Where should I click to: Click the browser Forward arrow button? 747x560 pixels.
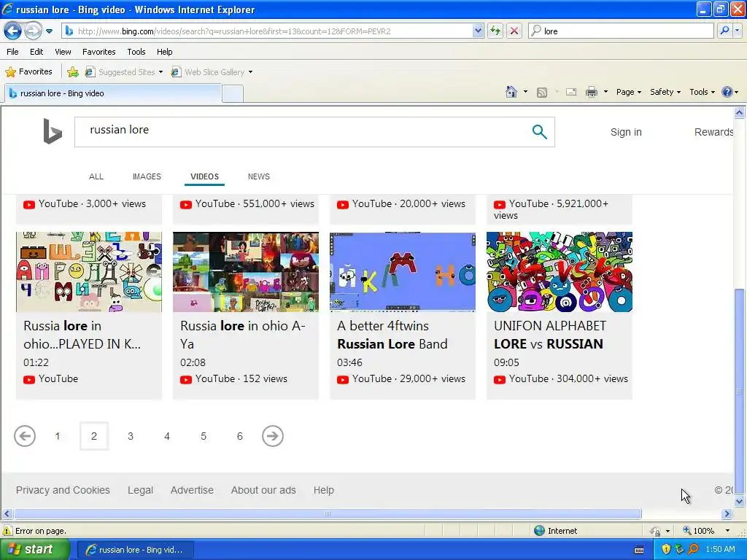(33, 31)
